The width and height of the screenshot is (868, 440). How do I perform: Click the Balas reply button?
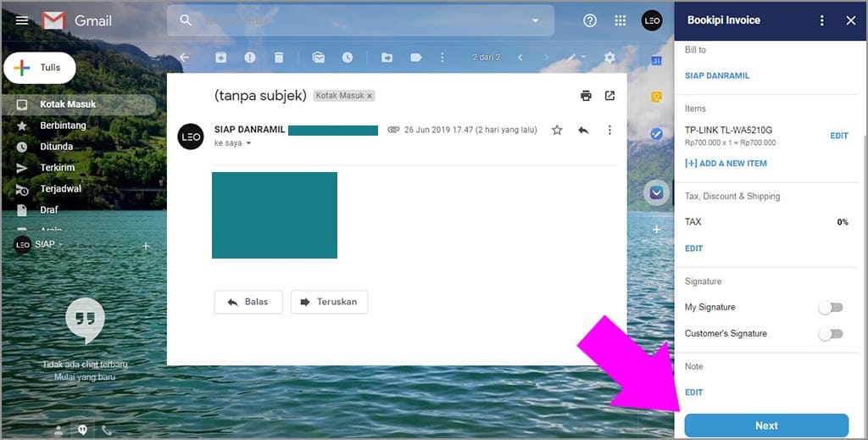click(248, 302)
